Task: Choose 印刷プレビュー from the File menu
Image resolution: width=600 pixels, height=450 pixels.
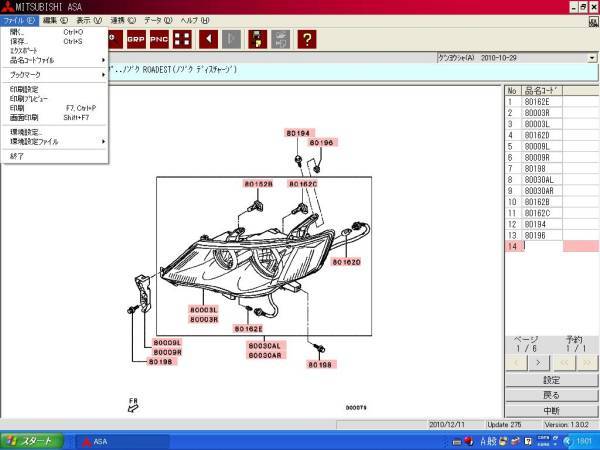Action: pyautogui.click(x=30, y=99)
